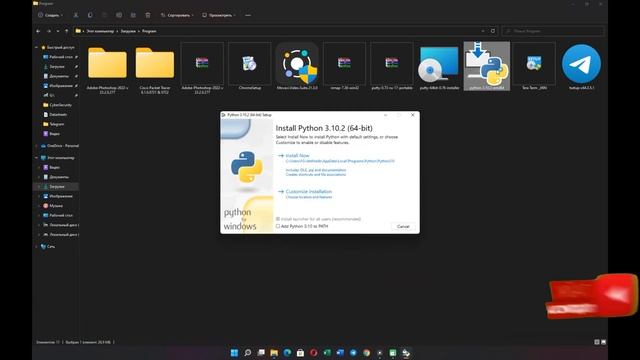
Task: Select OneDrive - Personal in sidebar
Action: tap(60, 146)
